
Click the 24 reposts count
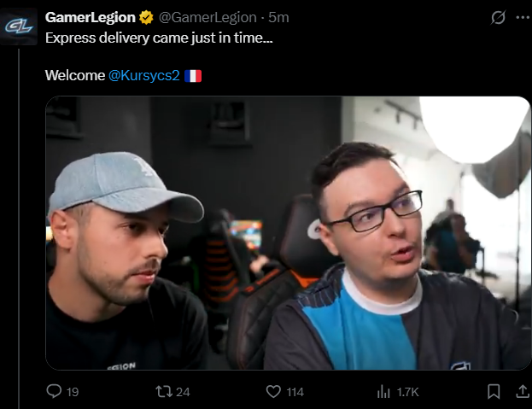[183, 392]
